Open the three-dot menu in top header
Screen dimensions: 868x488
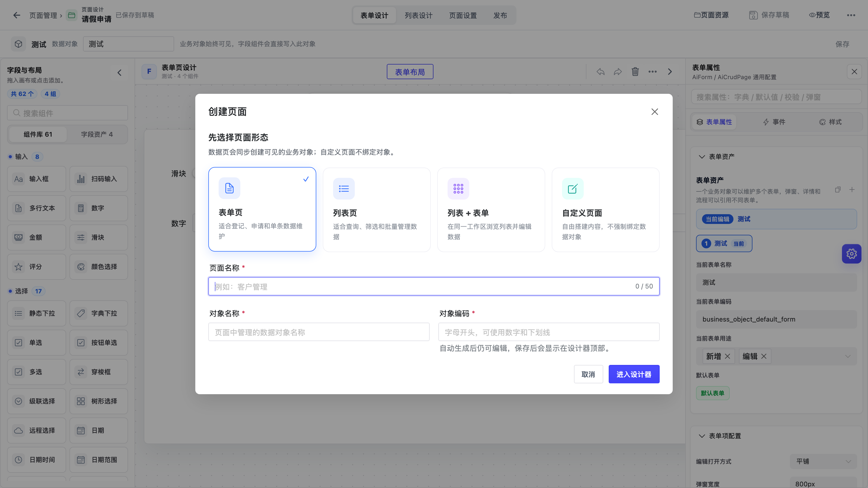tap(851, 15)
